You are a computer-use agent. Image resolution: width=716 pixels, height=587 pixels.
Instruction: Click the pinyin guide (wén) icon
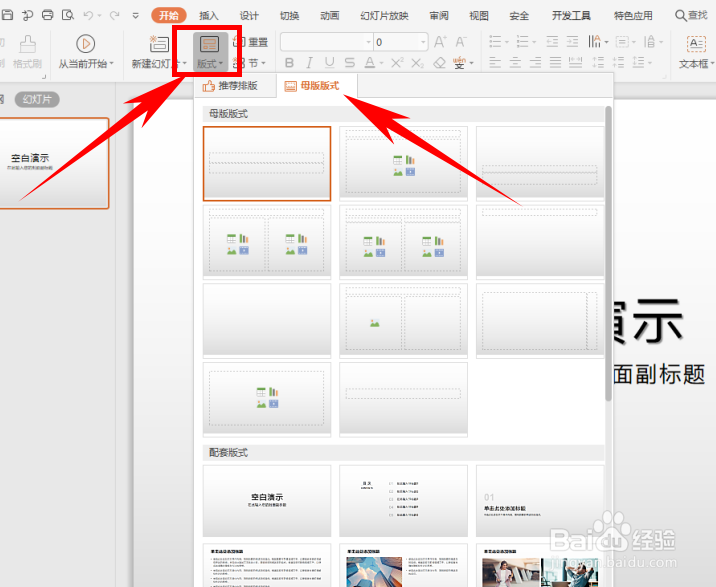tap(459, 63)
